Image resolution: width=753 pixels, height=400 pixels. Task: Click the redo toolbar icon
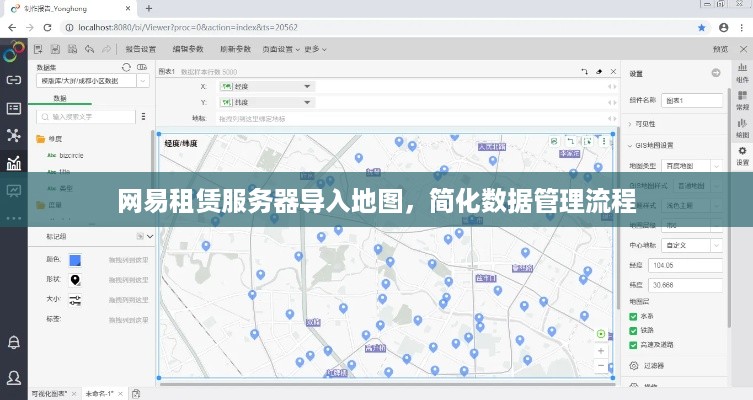[x=107, y=49]
